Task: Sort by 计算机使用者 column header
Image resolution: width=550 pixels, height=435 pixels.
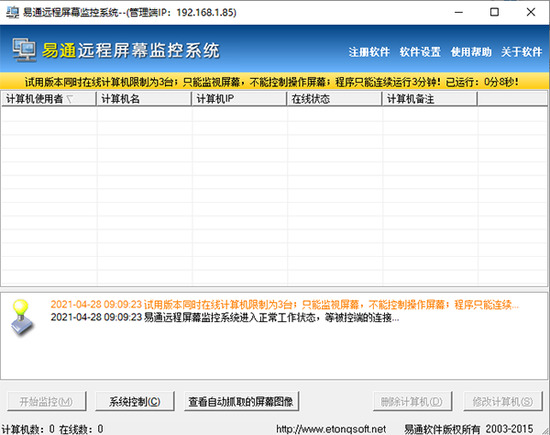Action: pos(49,99)
